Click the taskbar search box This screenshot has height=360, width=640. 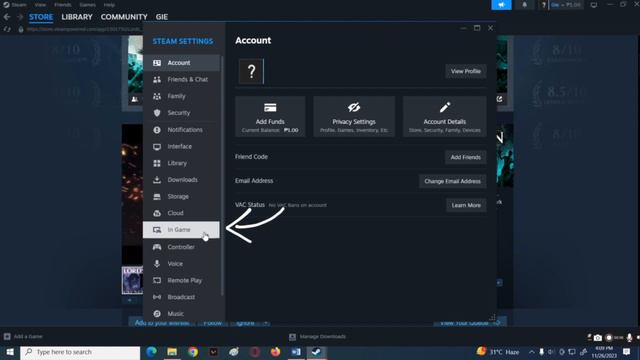click(x=80, y=352)
